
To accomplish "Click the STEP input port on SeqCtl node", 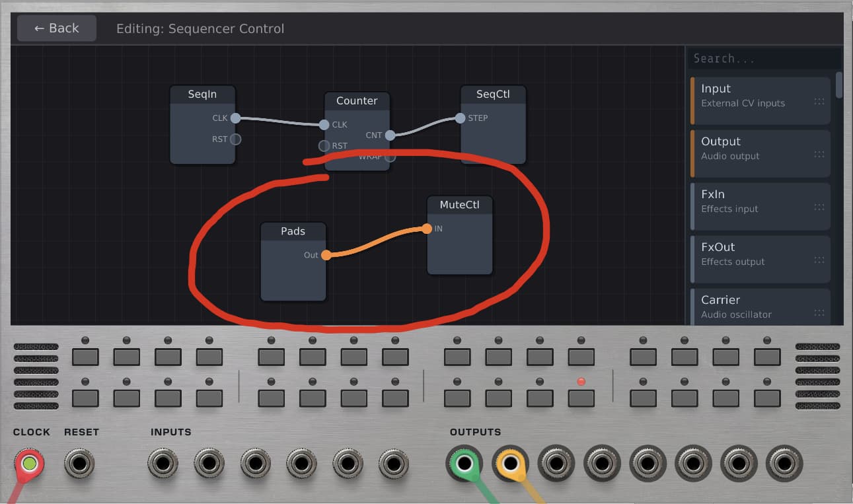I will click(x=460, y=118).
